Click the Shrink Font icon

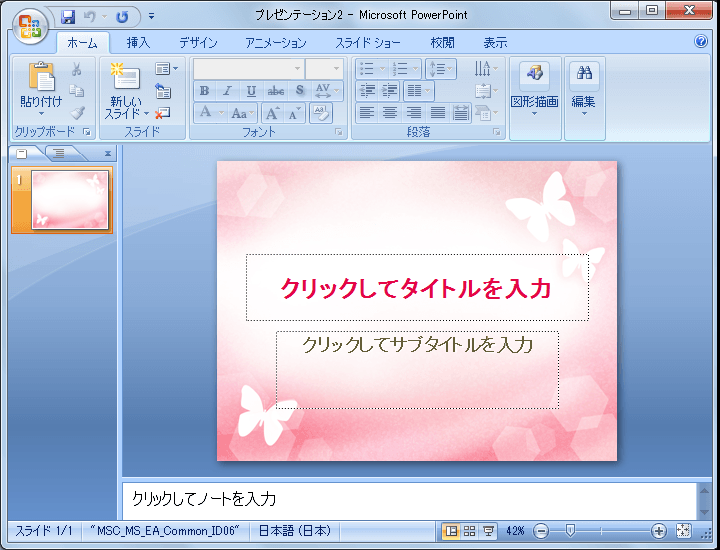pyautogui.click(x=294, y=112)
